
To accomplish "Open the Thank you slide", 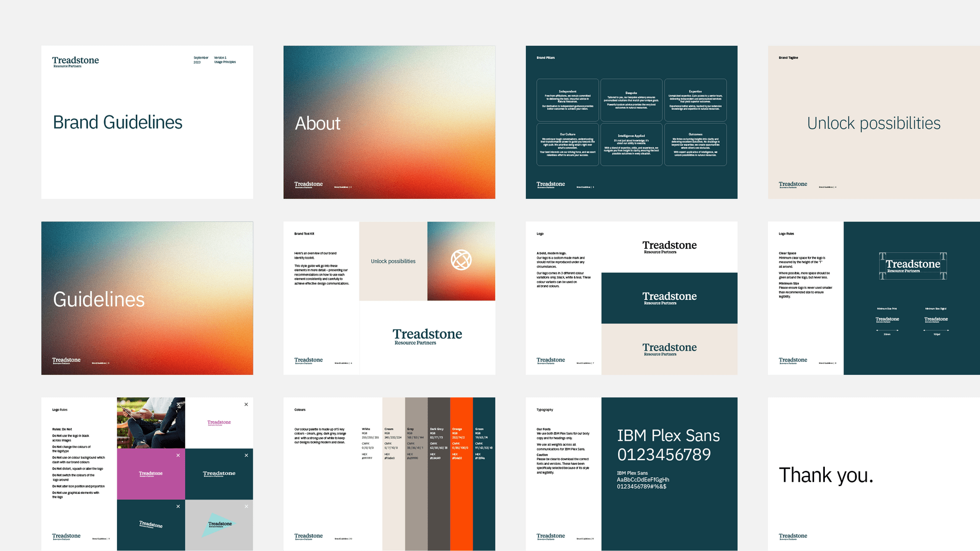I will [x=874, y=474].
